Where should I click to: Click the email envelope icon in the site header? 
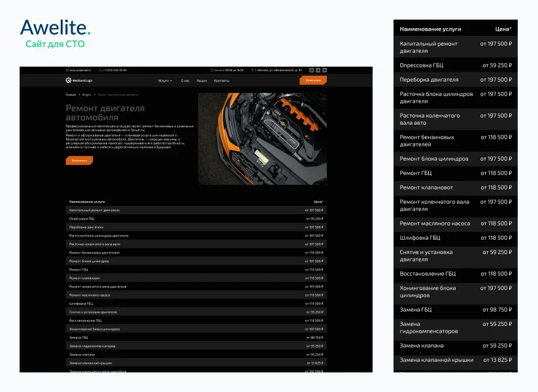click(x=67, y=70)
